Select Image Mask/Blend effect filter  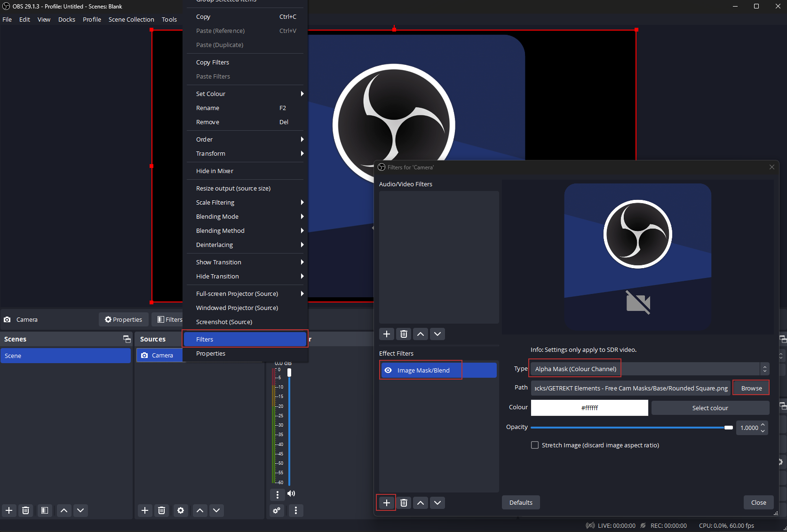coord(438,370)
